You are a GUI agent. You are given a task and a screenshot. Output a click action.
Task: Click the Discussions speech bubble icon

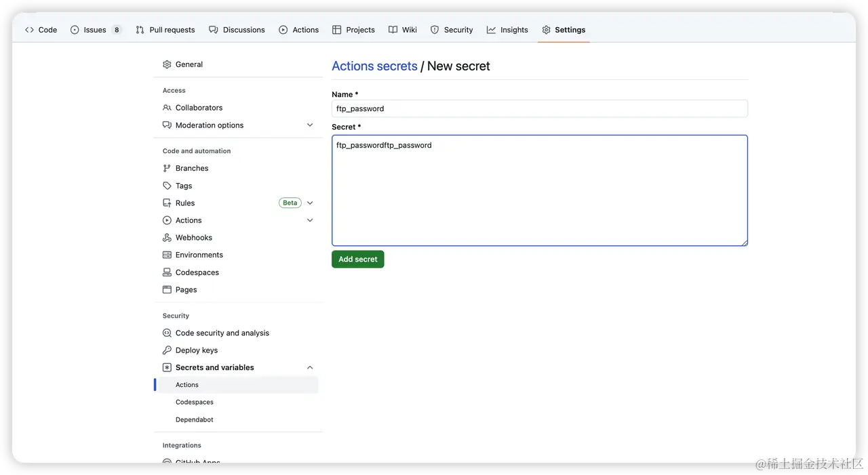tap(214, 30)
